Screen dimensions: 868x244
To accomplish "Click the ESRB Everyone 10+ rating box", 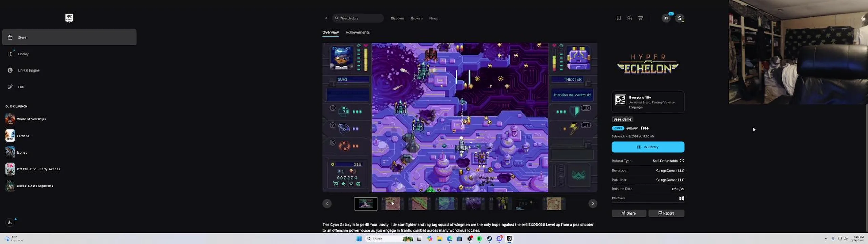I will click(x=648, y=102).
